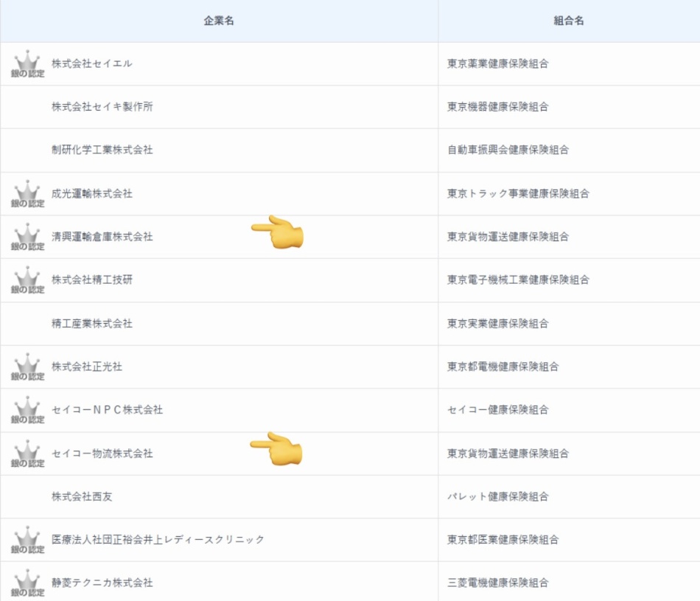Select 医療法人社団正裕会井上レディースクリニック entry
Screen dimensions: 700x601
tap(158, 539)
